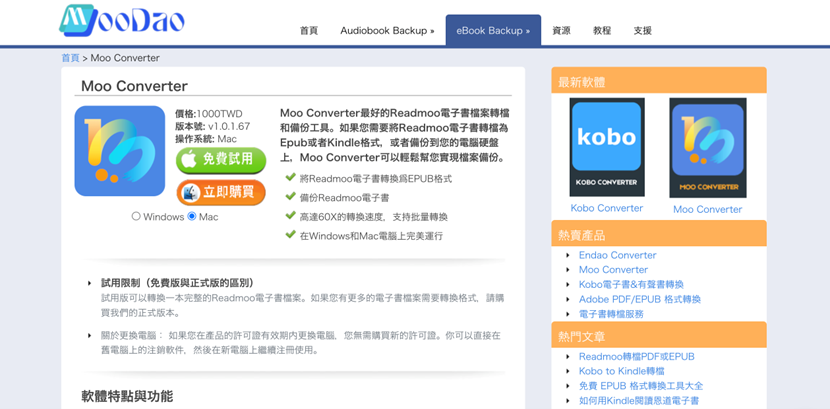Image resolution: width=830 pixels, height=409 pixels.
Task: Click the Moo Converter box thumbnail in sidebar
Action: [x=708, y=148]
